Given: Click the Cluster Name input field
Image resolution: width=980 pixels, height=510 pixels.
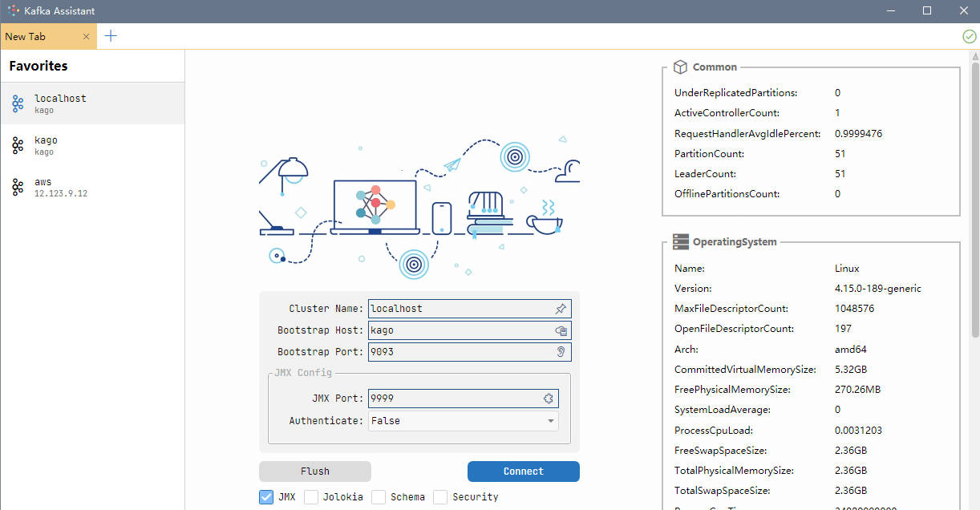Looking at the screenshot, I should 470,309.
